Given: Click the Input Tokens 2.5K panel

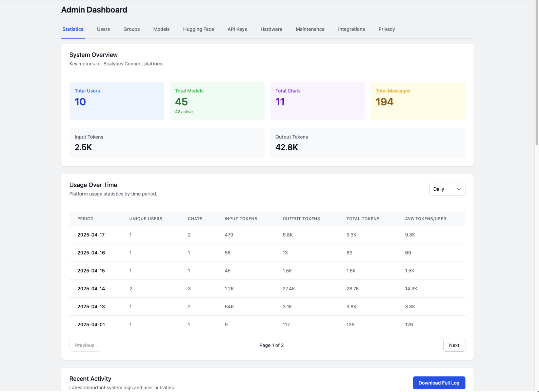Looking at the screenshot, I should [167, 143].
